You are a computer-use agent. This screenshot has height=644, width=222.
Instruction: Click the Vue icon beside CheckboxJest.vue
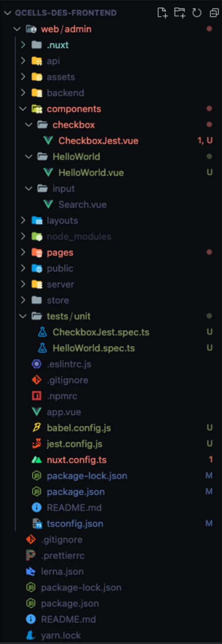tap(48, 141)
